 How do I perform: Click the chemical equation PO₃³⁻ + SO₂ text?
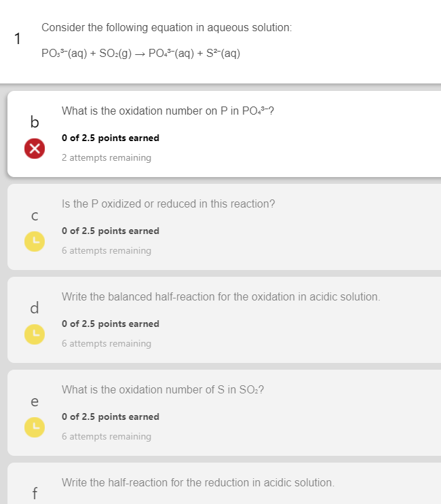click(141, 53)
